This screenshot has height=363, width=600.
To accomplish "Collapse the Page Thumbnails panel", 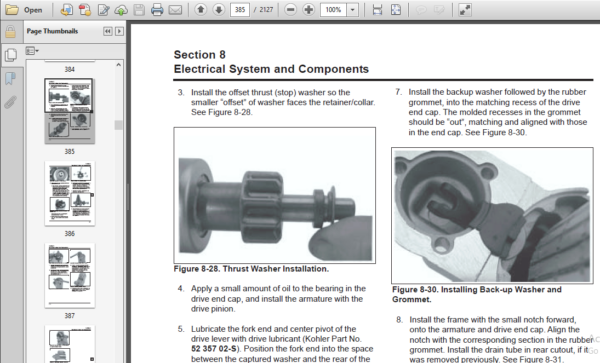I will click(x=108, y=31).
